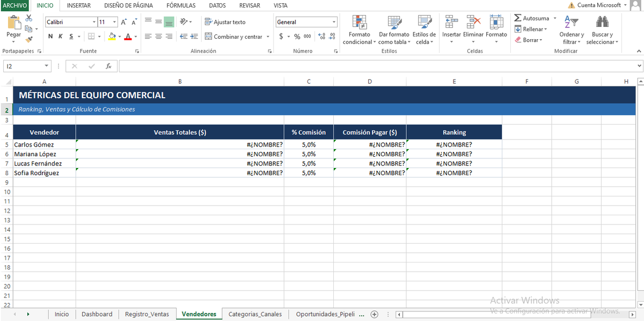Increase indent icon
644x321 pixels.
194,37
